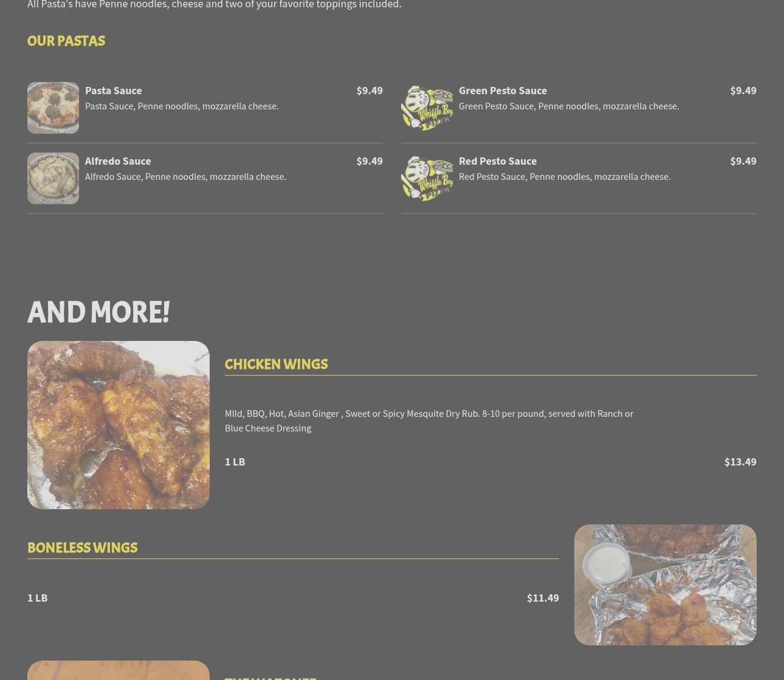Open the Pasta Sauce pizza thumbnail
The height and width of the screenshot is (680, 784).
(53, 108)
